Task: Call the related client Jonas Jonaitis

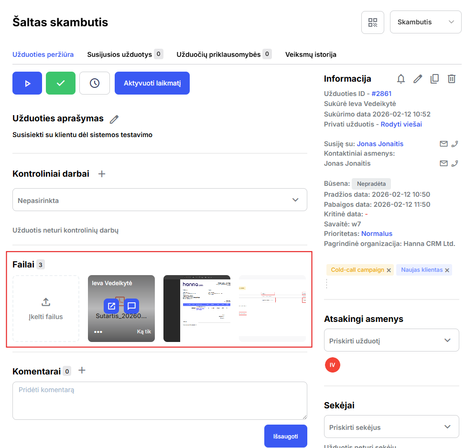Action: click(454, 144)
